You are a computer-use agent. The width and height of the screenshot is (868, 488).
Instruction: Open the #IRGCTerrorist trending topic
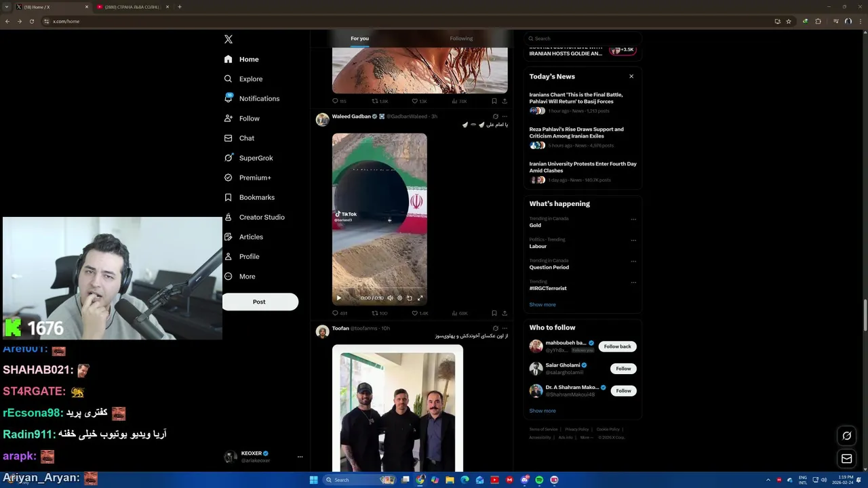coord(548,288)
